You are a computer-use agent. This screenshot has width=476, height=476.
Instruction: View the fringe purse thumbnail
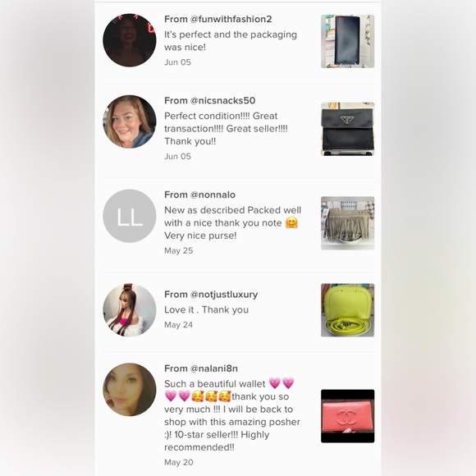pos(348,223)
